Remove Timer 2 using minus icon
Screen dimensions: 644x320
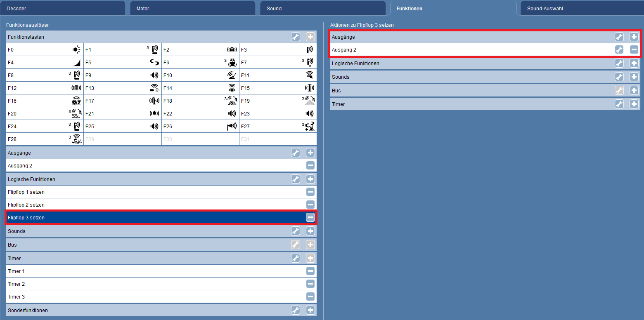pos(310,284)
